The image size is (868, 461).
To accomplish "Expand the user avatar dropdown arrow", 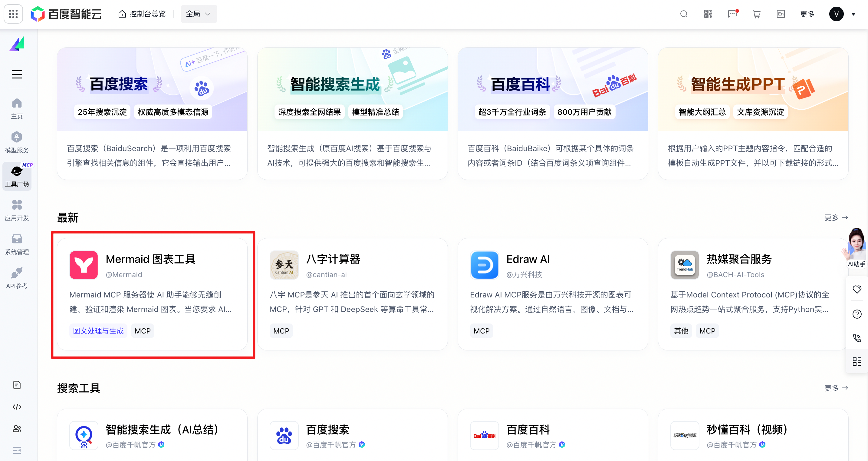I will point(853,14).
